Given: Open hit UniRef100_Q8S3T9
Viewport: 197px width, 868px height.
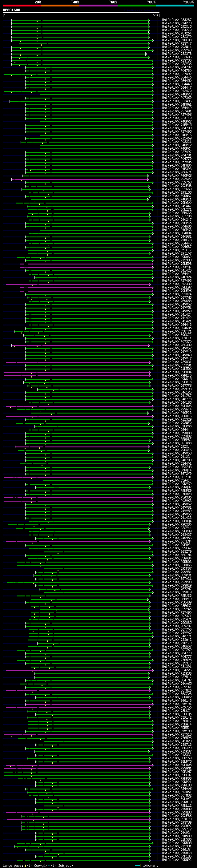Looking at the screenshot, I should coord(177,37).
